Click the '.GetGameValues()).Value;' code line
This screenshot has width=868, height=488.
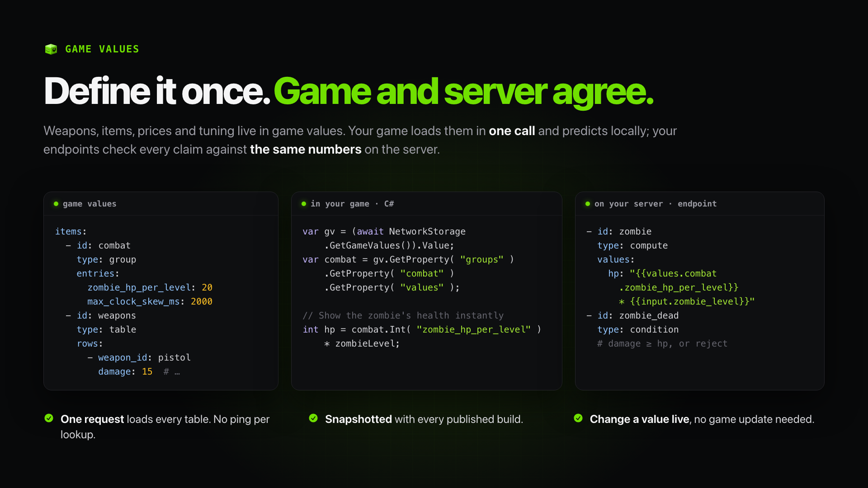tap(389, 245)
